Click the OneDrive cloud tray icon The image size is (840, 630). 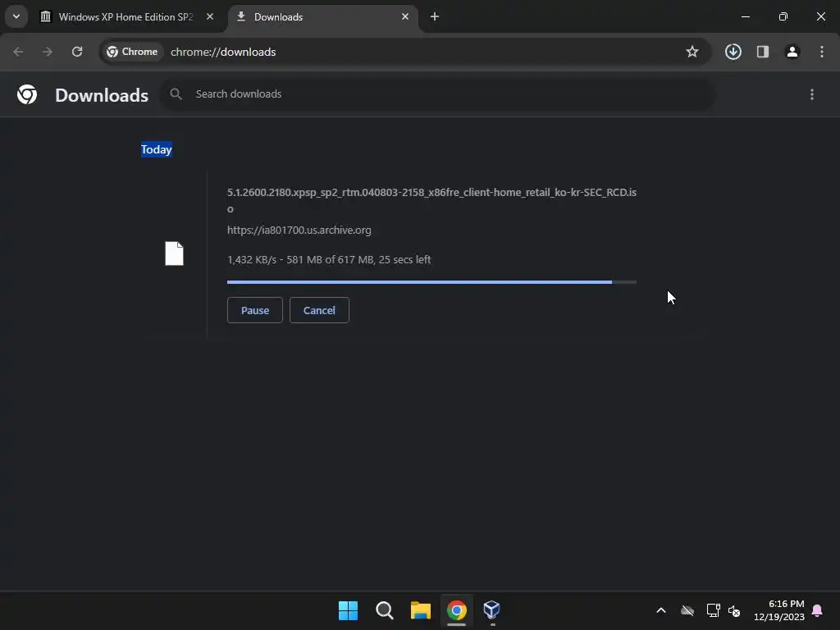coord(687,610)
